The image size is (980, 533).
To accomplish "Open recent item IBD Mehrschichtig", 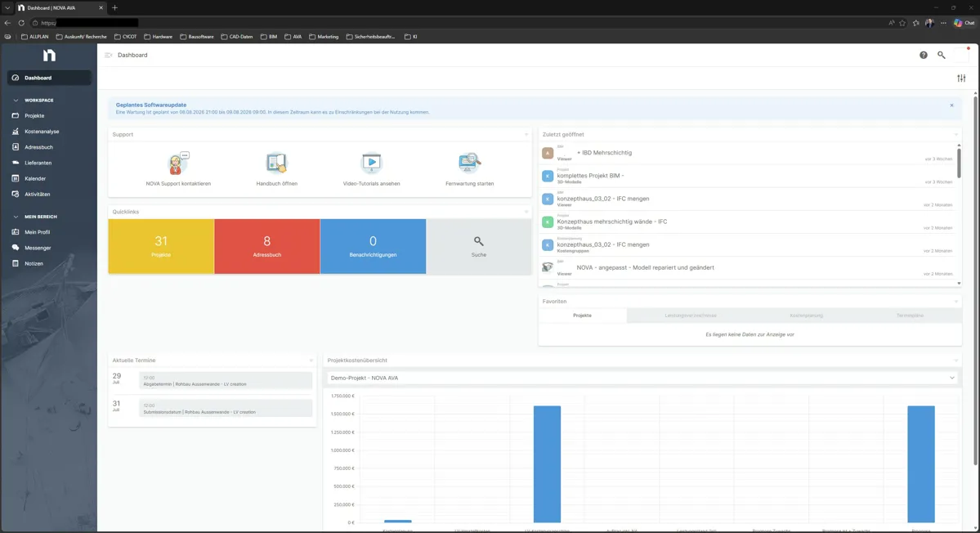I will pos(747,153).
